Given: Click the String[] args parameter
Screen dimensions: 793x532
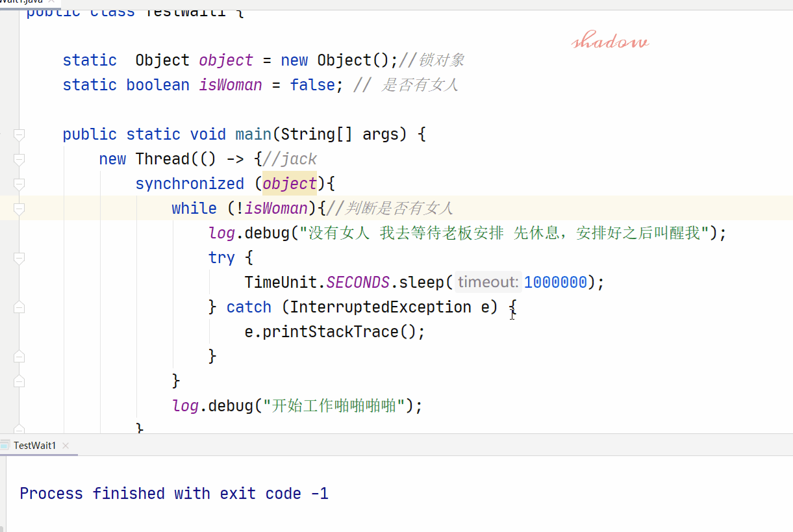Looking at the screenshot, I should tap(344, 134).
